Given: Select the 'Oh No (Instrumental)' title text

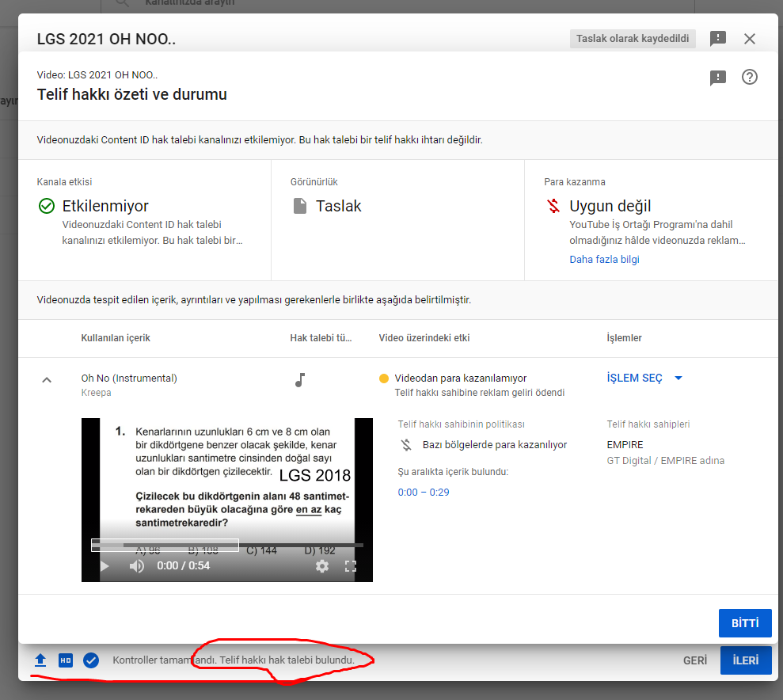Looking at the screenshot, I should [129, 378].
